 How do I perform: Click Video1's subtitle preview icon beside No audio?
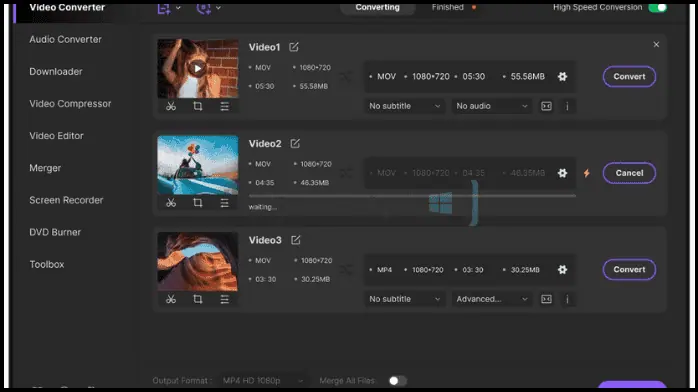click(546, 106)
